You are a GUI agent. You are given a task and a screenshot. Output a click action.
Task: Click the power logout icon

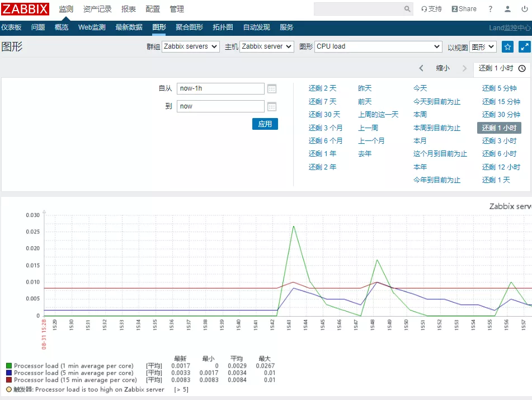525,9
